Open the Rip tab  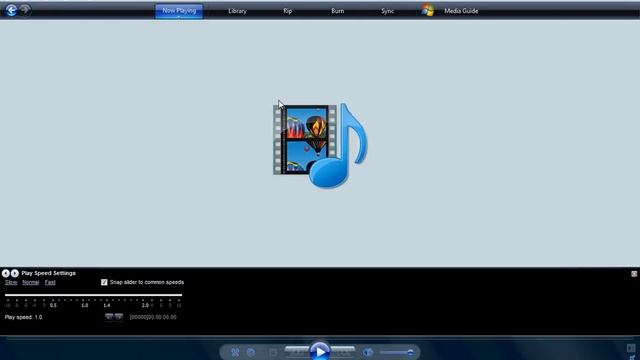[x=287, y=11]
